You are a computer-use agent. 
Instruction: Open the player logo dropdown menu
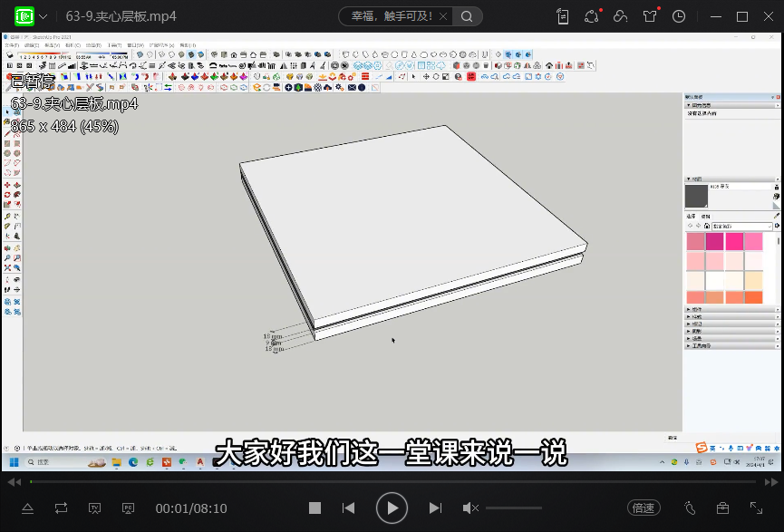click(x=44, y=16)
